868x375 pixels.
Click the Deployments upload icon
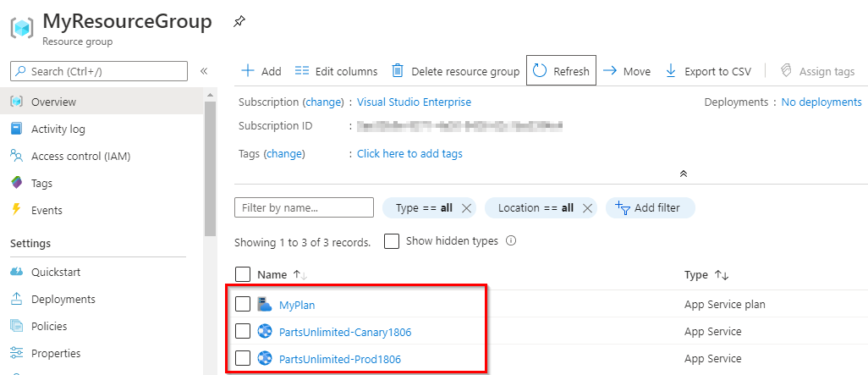pyautogui.click(x=17, y=299)
